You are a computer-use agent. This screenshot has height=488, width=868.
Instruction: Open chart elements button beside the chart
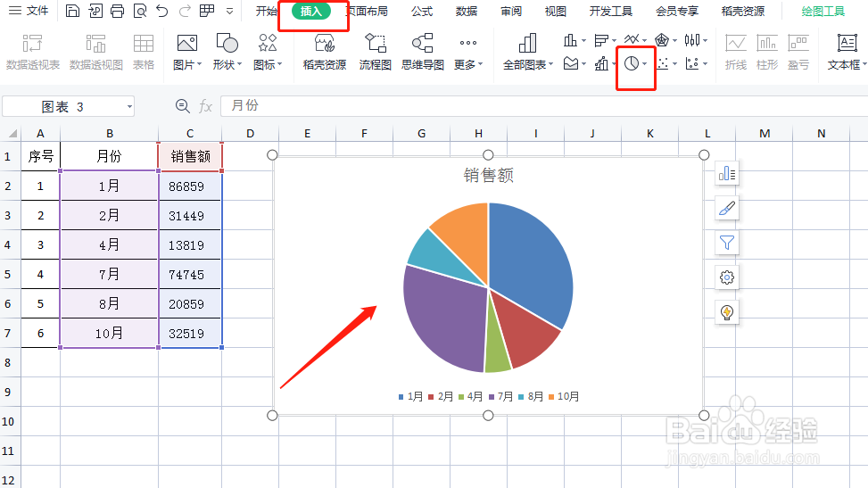pos(727,175)
